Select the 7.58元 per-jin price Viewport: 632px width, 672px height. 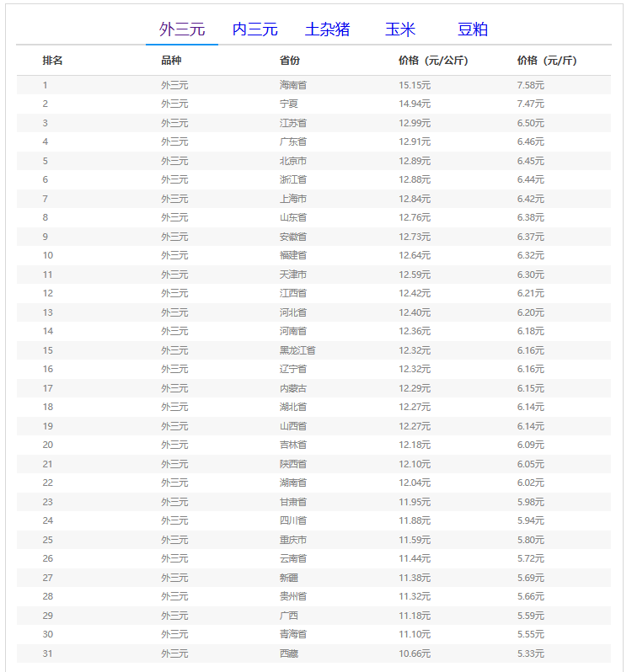531,85
